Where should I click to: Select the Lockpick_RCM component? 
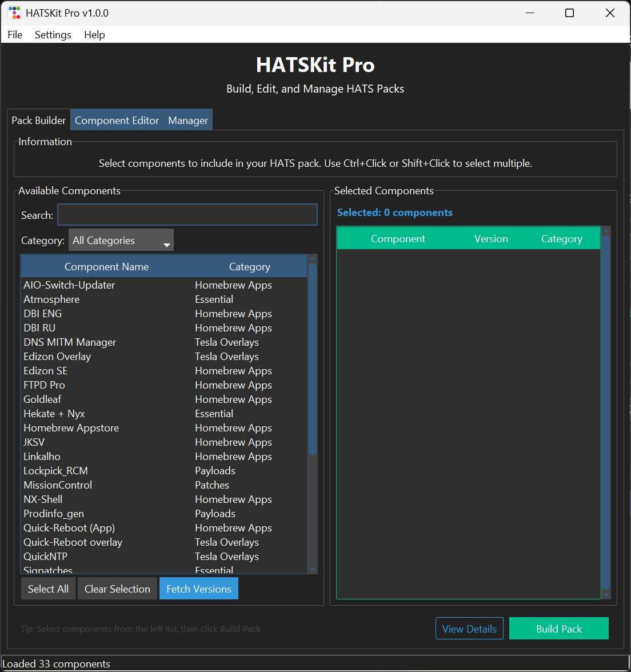point(55,471)
